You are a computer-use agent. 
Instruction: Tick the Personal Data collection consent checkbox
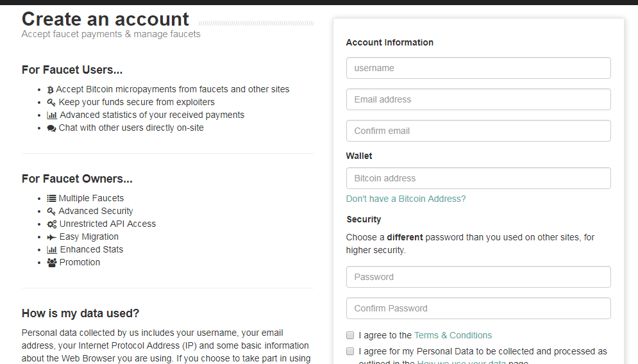350,351
